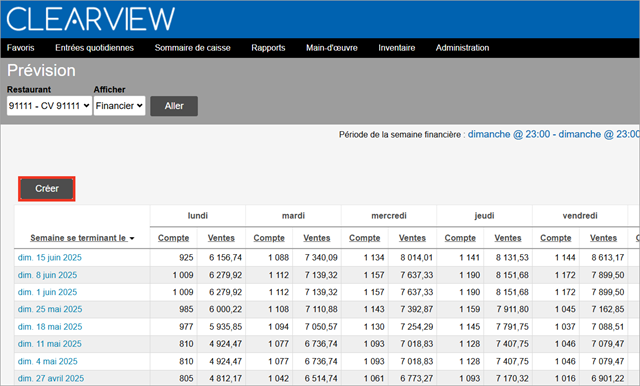Open the Main-d'œuvre menu
The width and height of the screenshot is (640, 386).
point(331,48)
